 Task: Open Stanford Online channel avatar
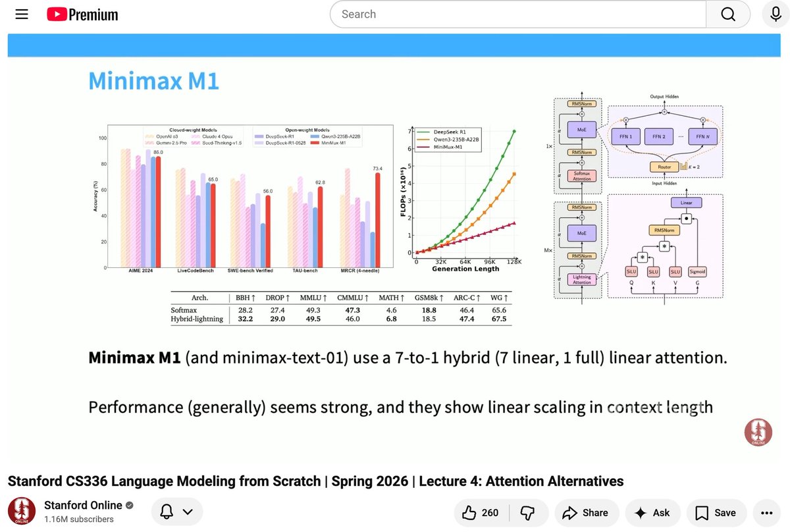point(21,512)
